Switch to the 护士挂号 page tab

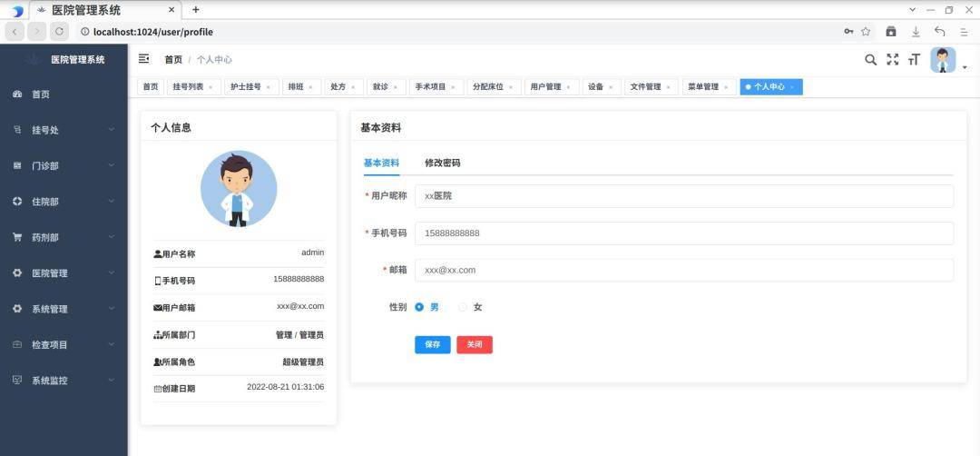pyautogui.click(x=251, y=87)
